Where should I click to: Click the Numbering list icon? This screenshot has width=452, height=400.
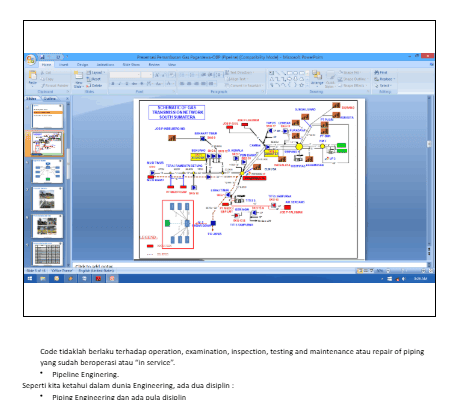click(193, 75)
